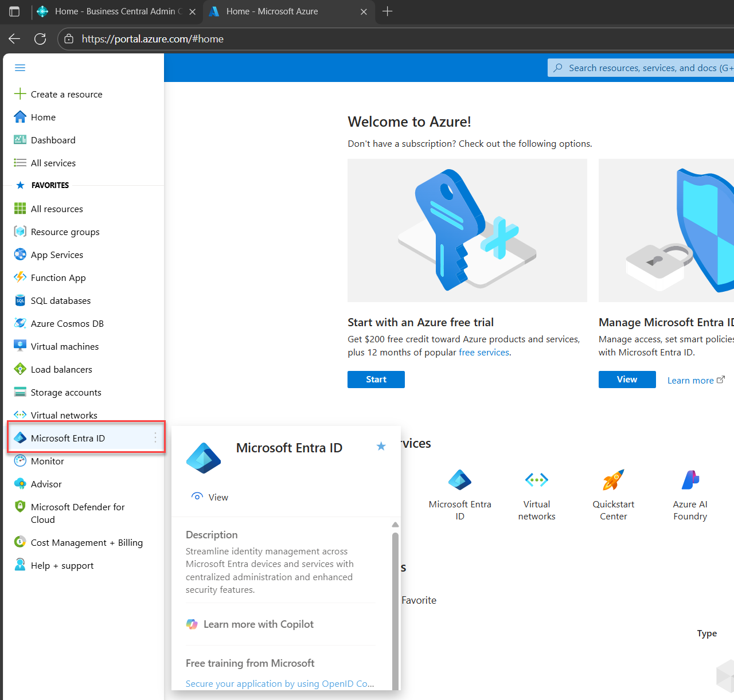
Task: Go back in the browser
Action: (14, 39)
